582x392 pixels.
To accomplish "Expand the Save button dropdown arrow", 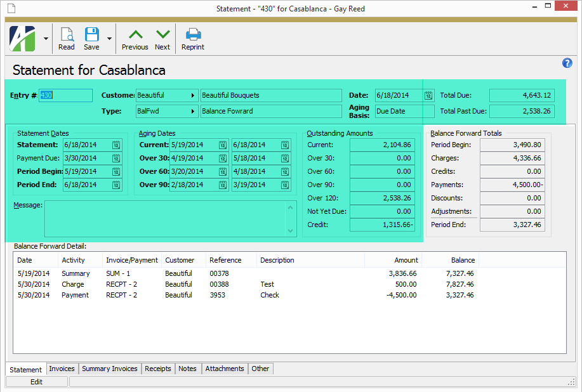I will [x=109, y=39].
